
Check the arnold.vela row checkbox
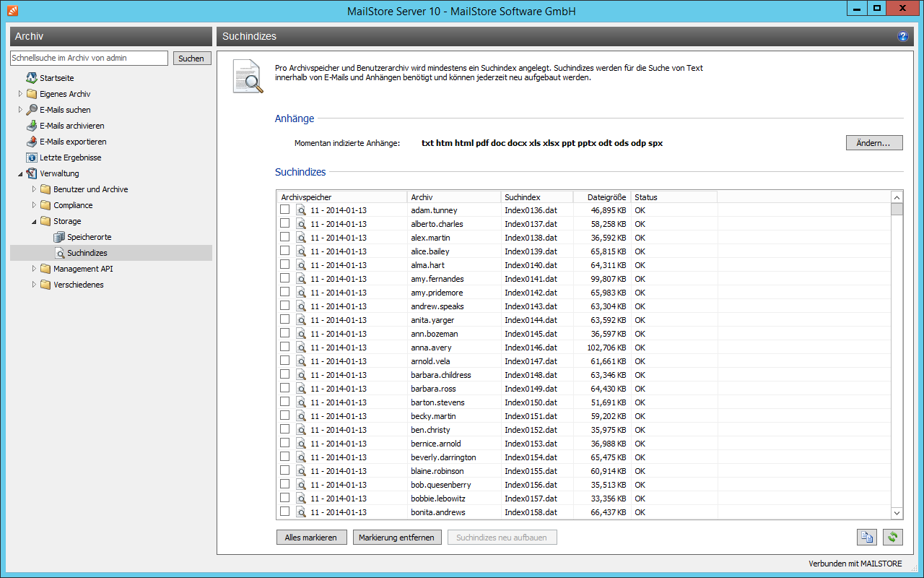(x=285, y=361)
